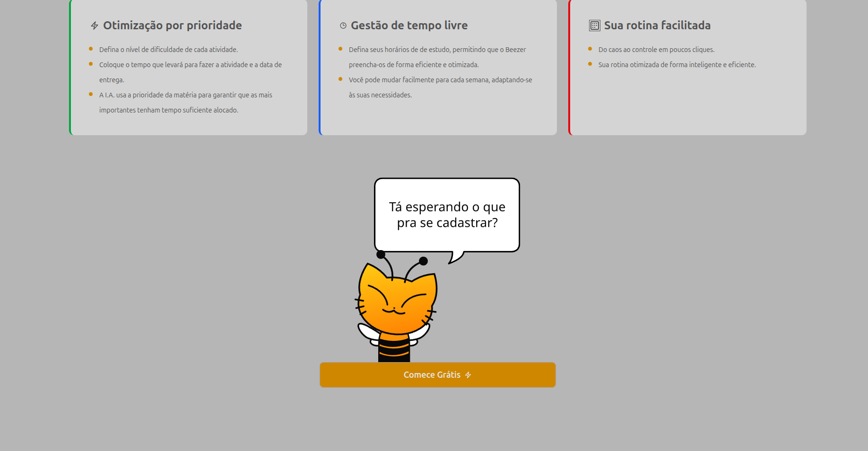Click the bullet about defining study hours
This screenshot has height=451, width=868.
(x=437, y=50)
